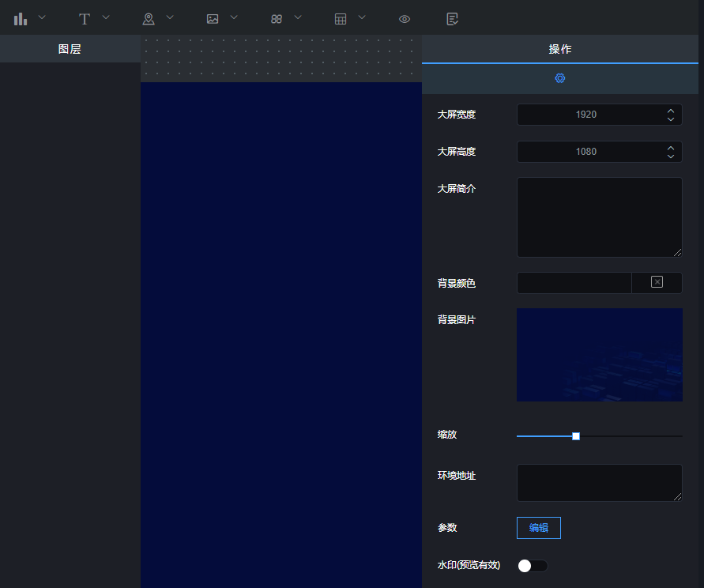Expand the chevron next to the map icon
This screenshot has width=704, height=588.
point(170,17)
